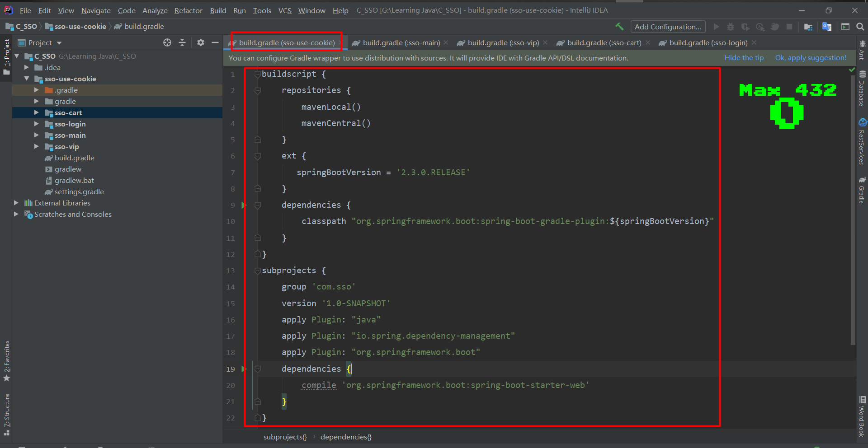Collapse all in the Project panel
The image size is (868, 448).
pyautogui.click(x=182, y=42)
